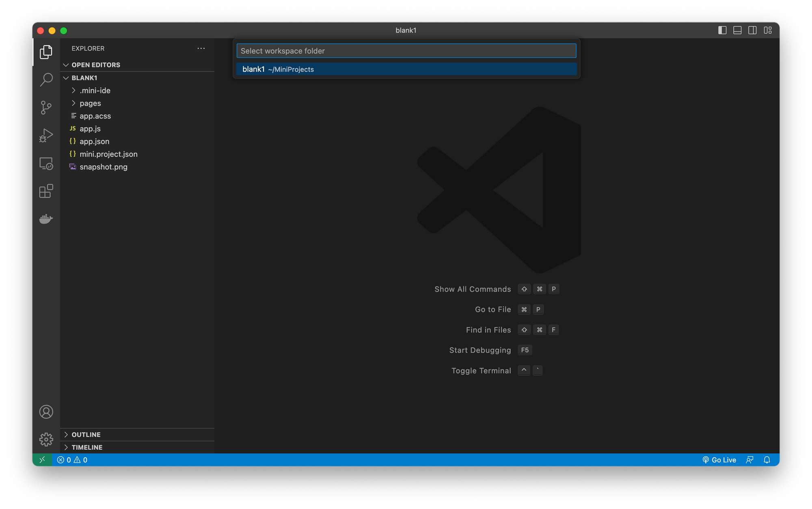This screenshot has height=509, width=812.
Task: Open app.js file
Action: click(137, 129)
